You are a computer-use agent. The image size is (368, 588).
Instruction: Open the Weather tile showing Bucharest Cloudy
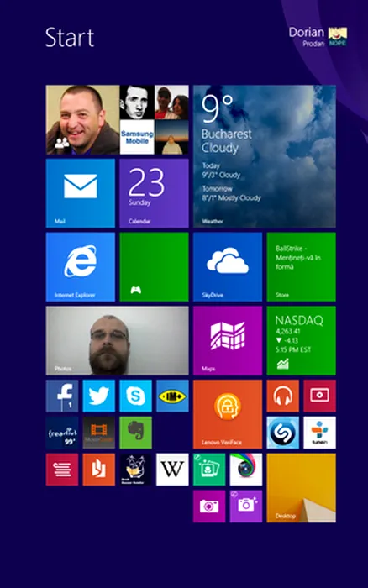click(x=265, y=156)
